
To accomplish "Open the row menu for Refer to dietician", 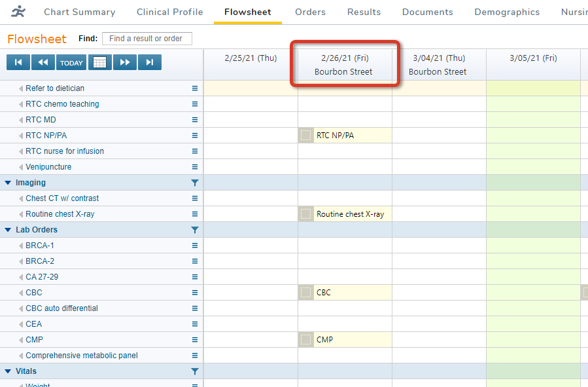I will [195, 88].
